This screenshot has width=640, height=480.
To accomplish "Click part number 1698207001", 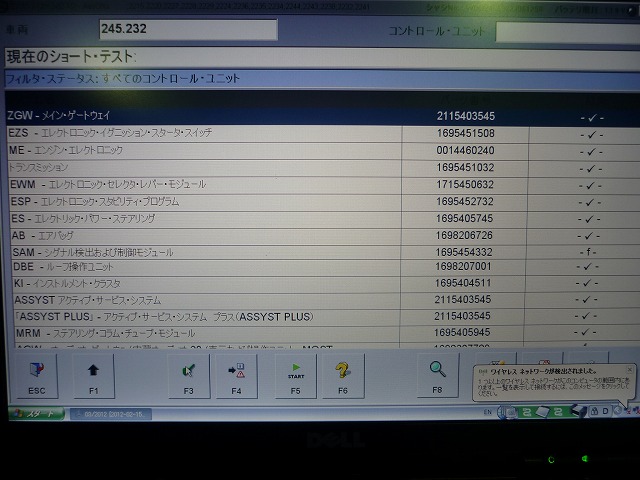I will [x=463, y=267].
